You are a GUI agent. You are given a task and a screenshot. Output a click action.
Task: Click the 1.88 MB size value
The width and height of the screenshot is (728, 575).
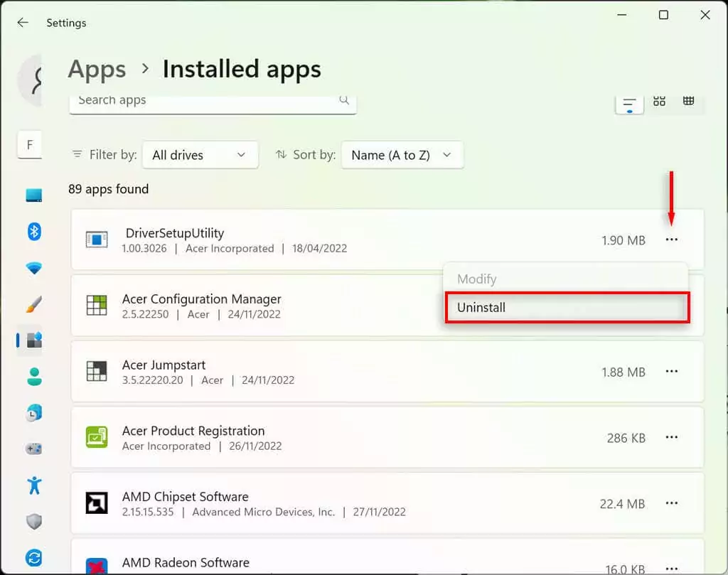pos(623,372)
